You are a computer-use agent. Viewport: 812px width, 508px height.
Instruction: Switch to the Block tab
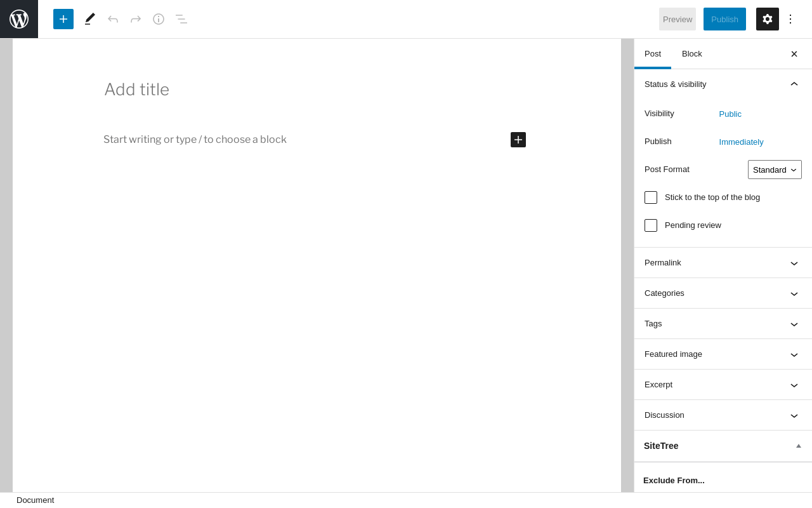click(692, 54)
